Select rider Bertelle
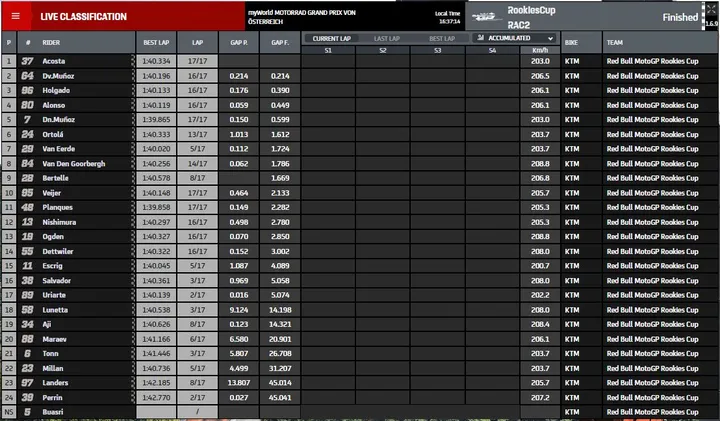Viewport: 720px width, 421px height. coord(55,178)
